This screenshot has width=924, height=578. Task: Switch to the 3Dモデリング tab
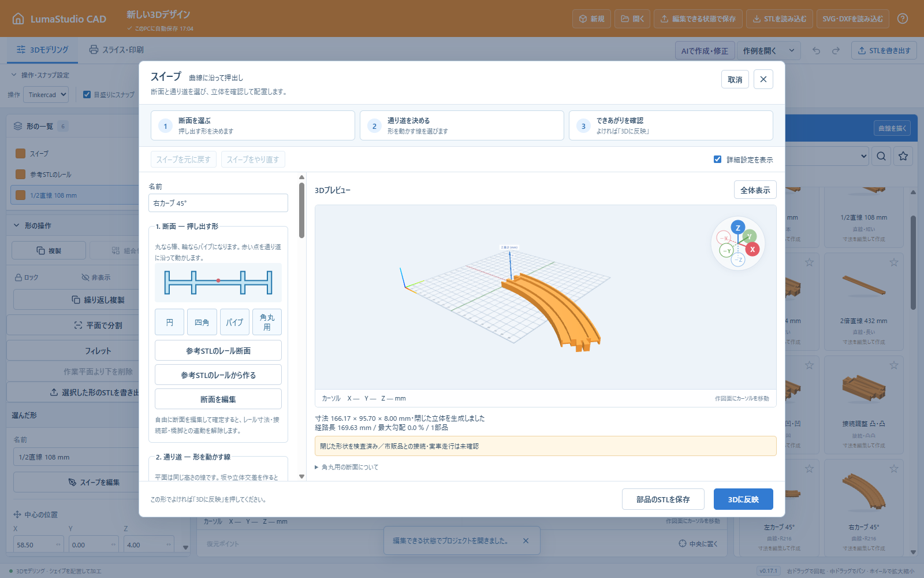pos(43,50)
